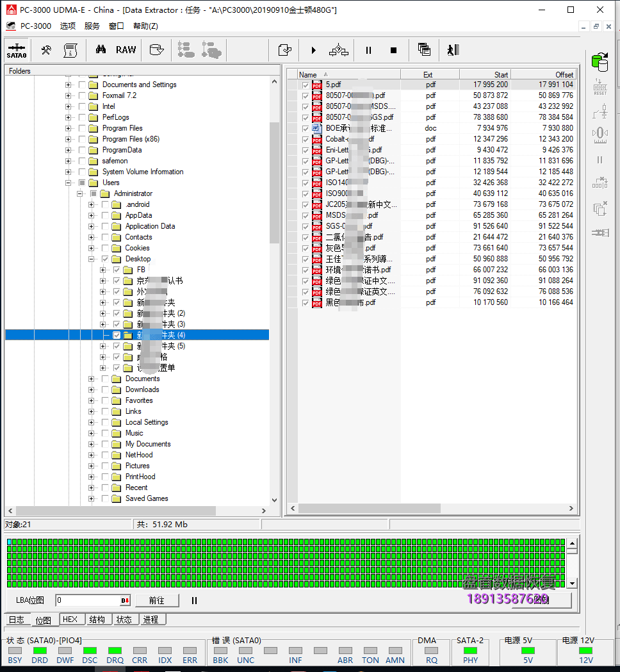Pause the process in top toolbar
This screenshot has width=620, height=672.
368,50
